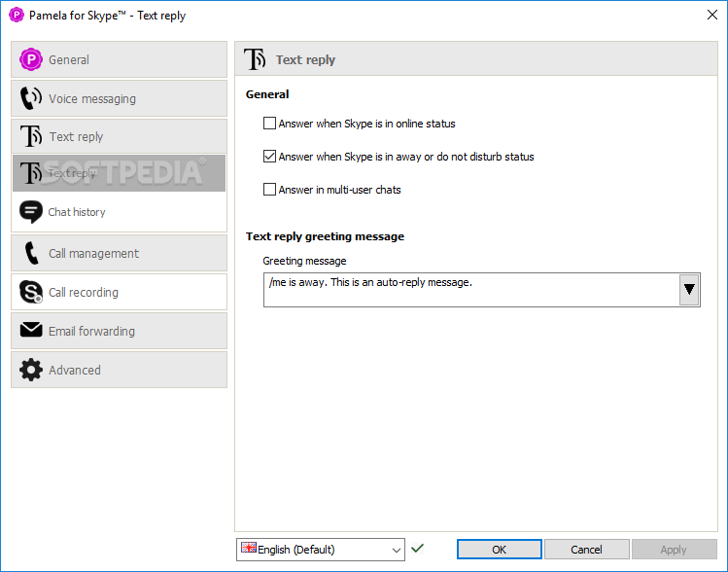Image resolution: width=728 pixels, height=572 pixels.
Task: Open the Call management section
Action: click(x=119, y=253)
